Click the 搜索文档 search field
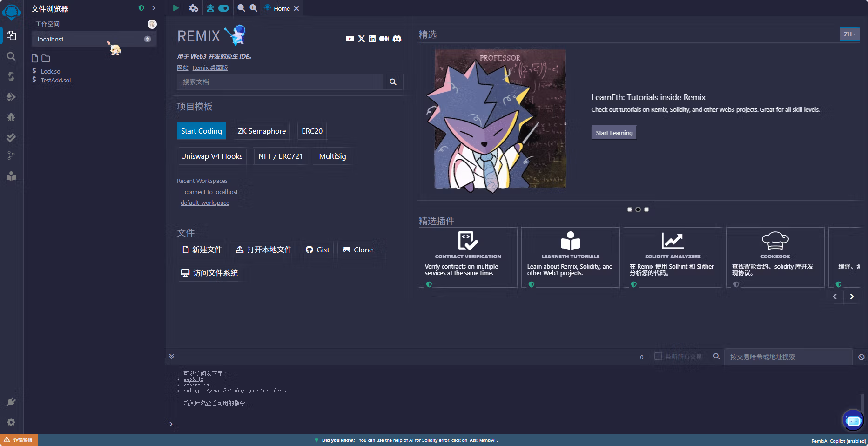The width and height of the screenshot is (868, 446). pos(280,82)
